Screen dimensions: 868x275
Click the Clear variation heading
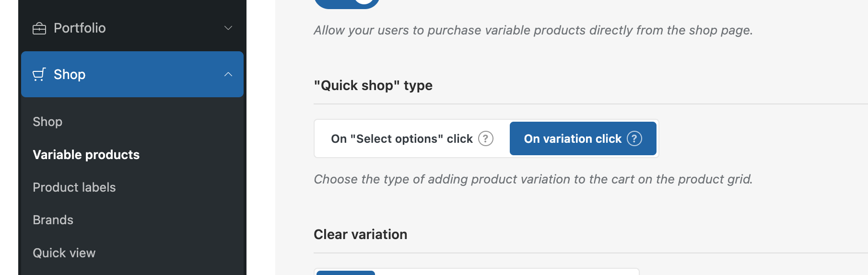(x=361, y=234)
